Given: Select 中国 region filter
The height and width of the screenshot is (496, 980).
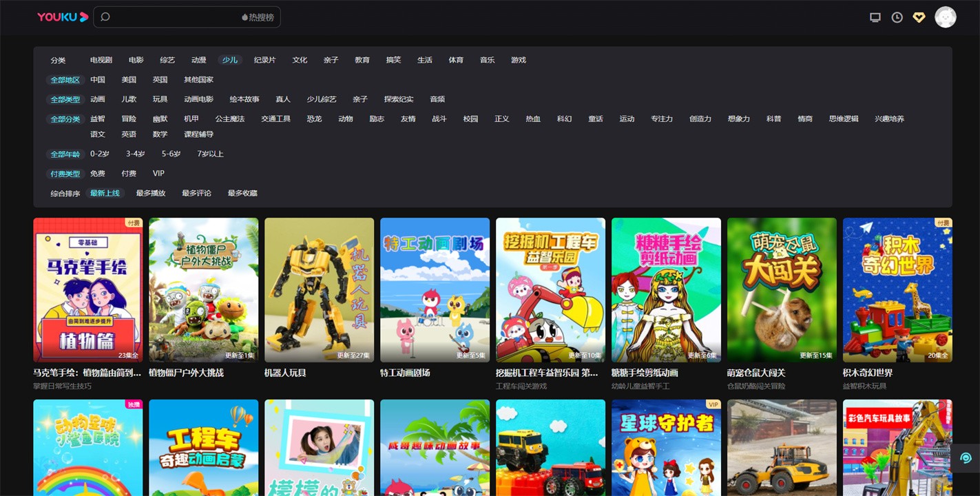Looking at the screenshot, I should coord(98,80).
